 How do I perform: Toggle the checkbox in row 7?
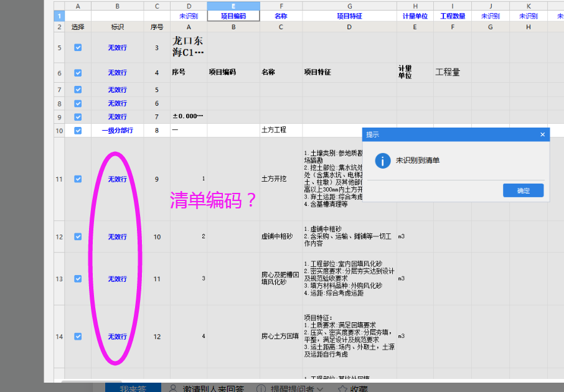pyautogui.click(x=78, y=90)
